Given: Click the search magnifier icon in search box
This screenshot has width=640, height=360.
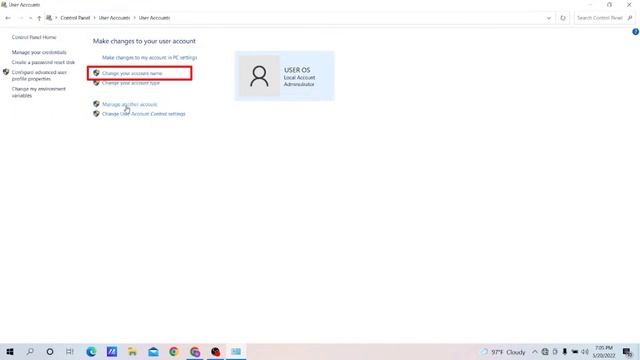Looking at the screenshot, I should pos(630,18).
